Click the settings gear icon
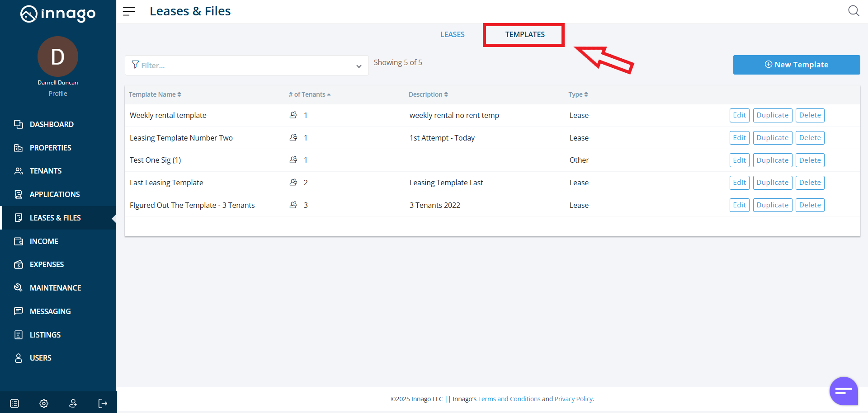The height and width of the screenshot is (413, 868). coord(44,404)
